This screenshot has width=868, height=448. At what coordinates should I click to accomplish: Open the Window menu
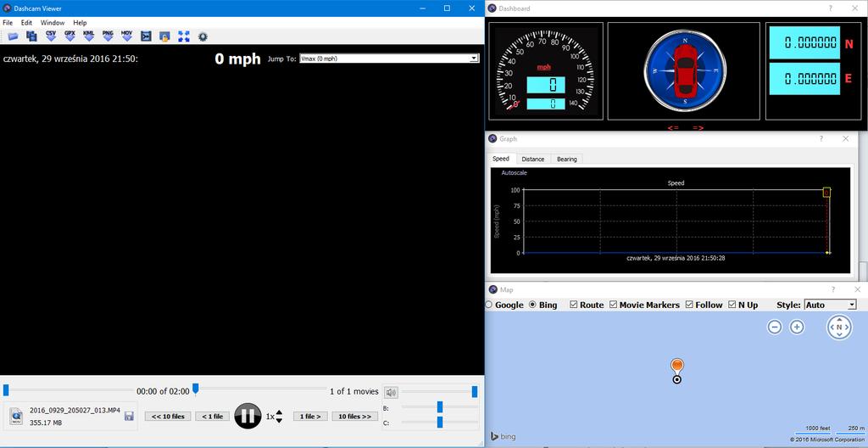pyautogui.click(x=53, y=23)
